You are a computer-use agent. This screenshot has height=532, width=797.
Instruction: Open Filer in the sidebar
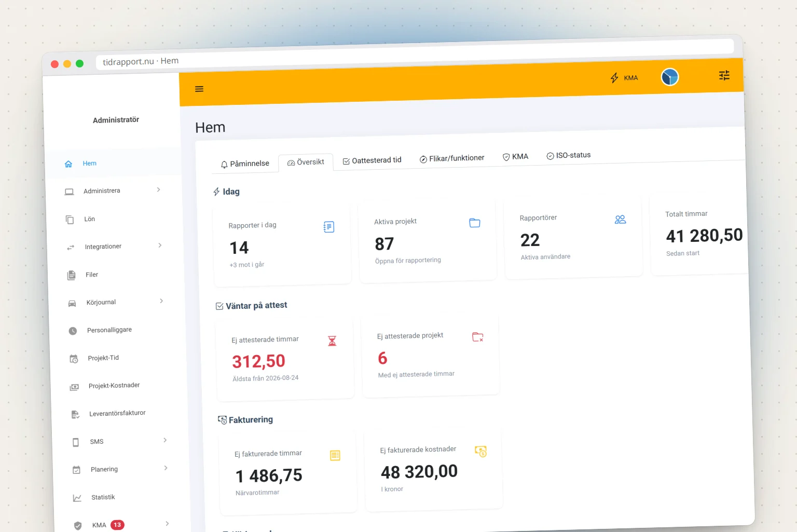[116, 274]
